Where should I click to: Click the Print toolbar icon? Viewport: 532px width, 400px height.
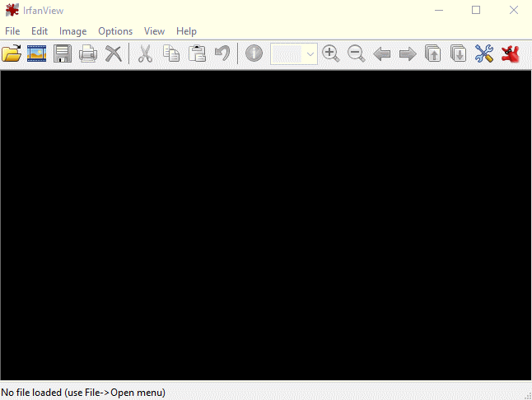coord(88,54)
